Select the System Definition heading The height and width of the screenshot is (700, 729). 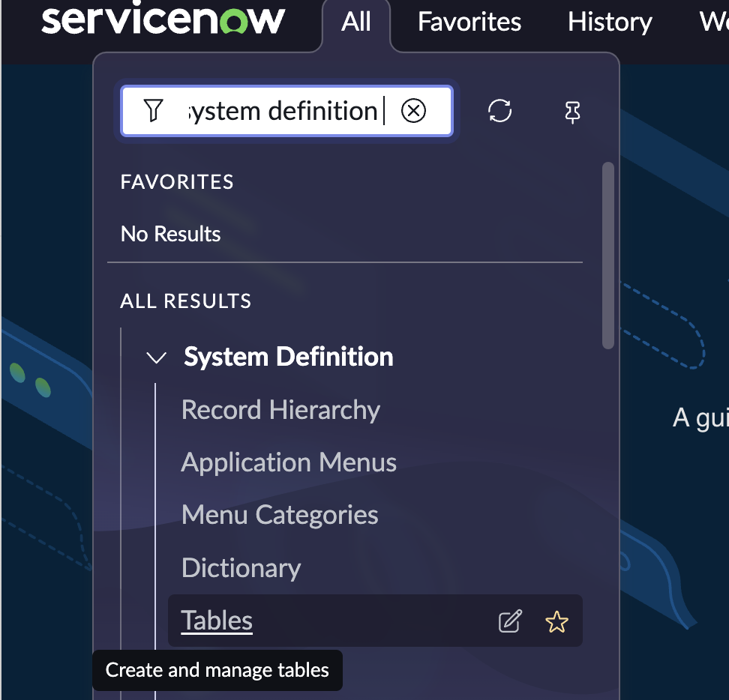point(288,357)
